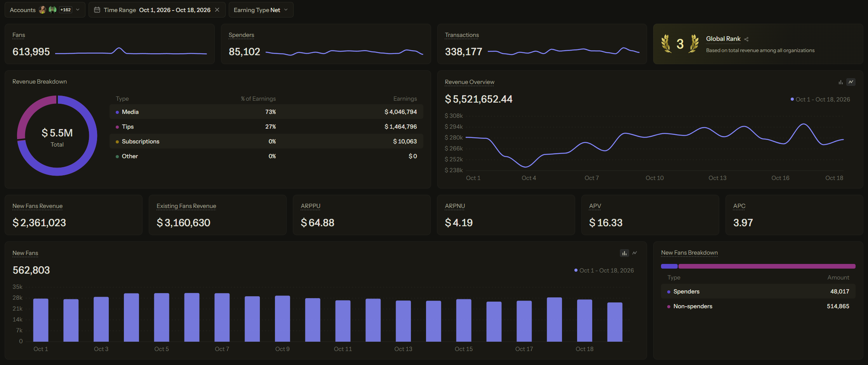The height and width of the screenshot is (365, 868).
Task: Select the Tips row in Revenue Breakdown
Action: click(x=266, y=127)
